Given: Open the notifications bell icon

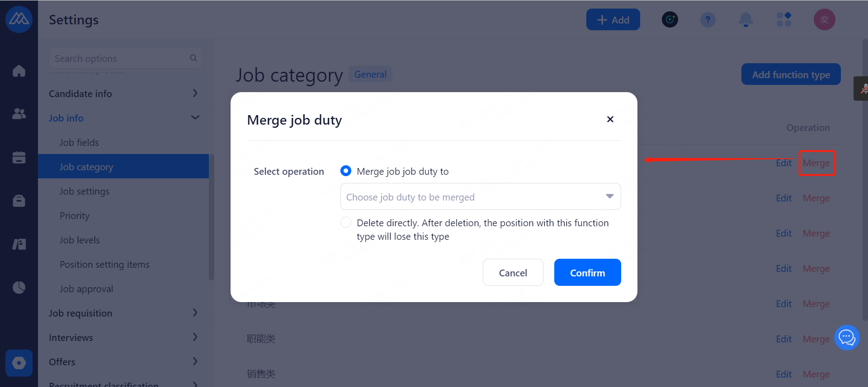Looking at the screenshot, I should (x=745, y=20).
